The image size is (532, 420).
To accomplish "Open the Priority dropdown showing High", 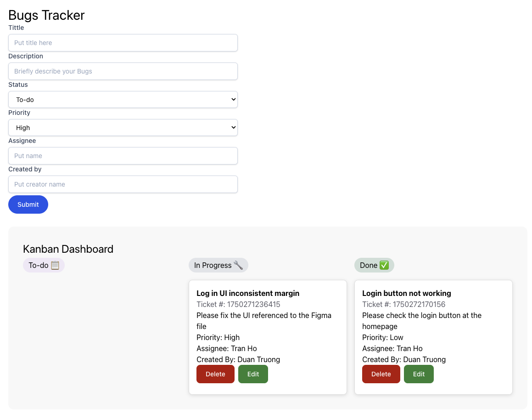I will (x=123, y=128).
